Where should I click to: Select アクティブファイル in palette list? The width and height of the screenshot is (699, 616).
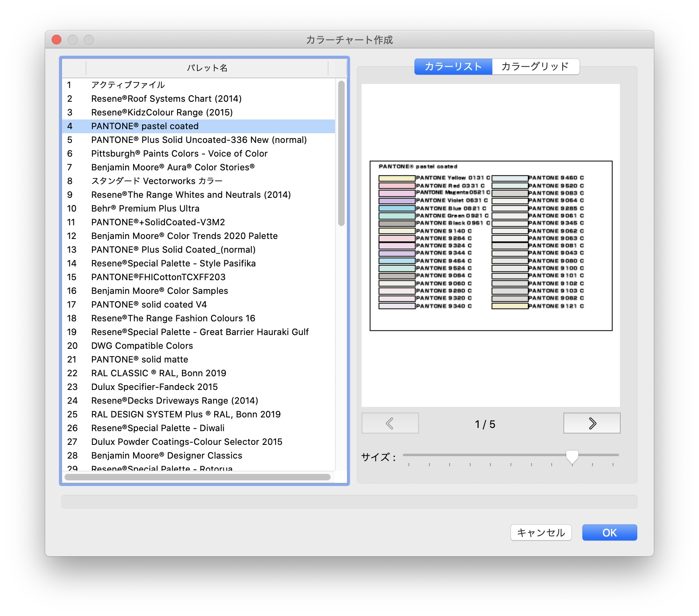tap(199, 85)
